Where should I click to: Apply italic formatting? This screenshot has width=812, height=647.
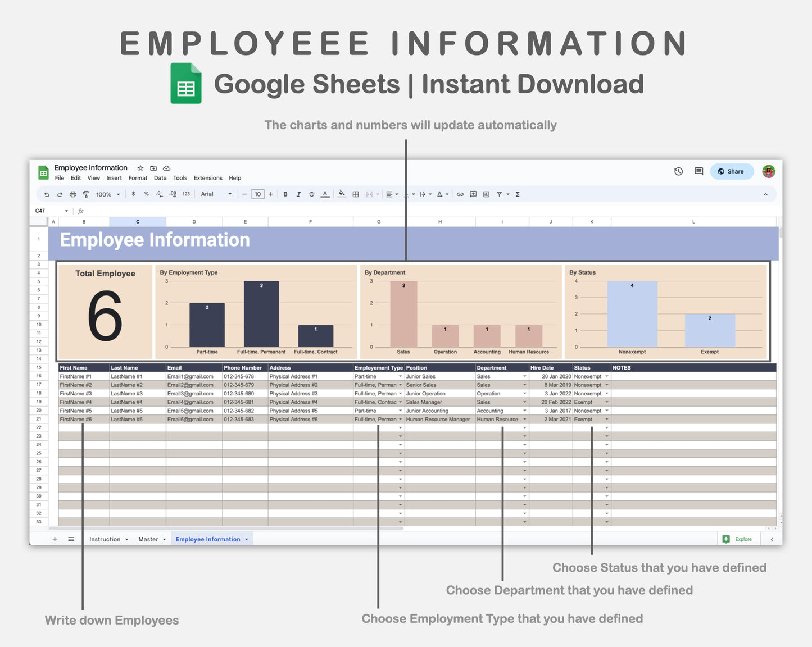[x=298, y=194]
